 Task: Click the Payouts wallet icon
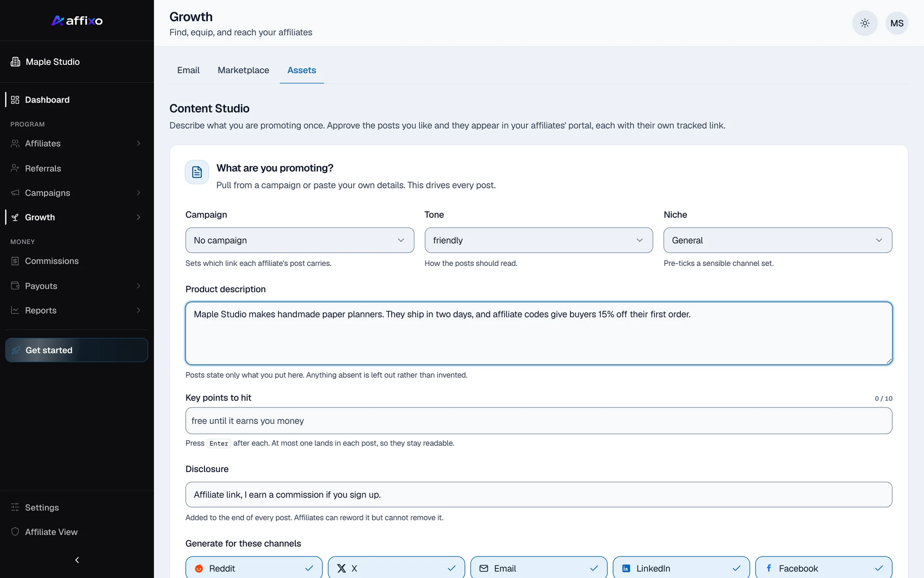tap(15, 286)
